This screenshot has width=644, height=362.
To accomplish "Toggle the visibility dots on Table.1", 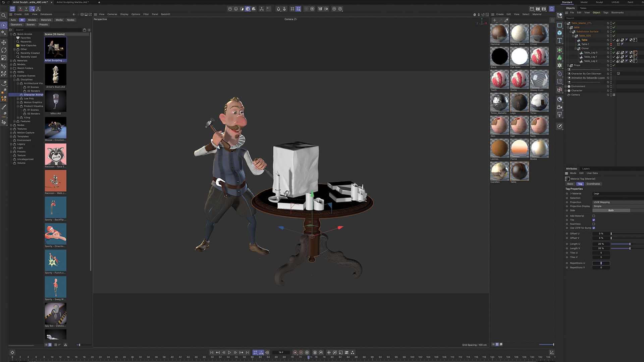I will (x=611, y=44).
